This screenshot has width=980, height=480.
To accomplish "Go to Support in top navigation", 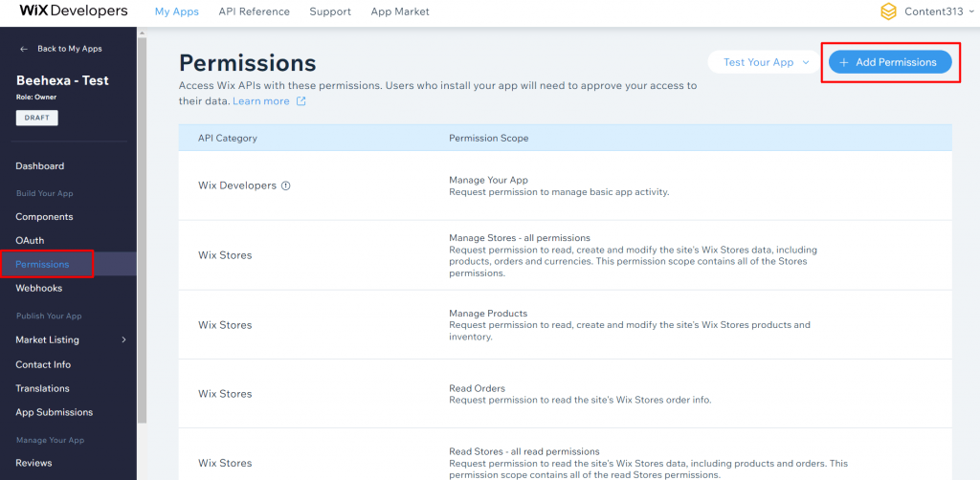I will [330, 11].
